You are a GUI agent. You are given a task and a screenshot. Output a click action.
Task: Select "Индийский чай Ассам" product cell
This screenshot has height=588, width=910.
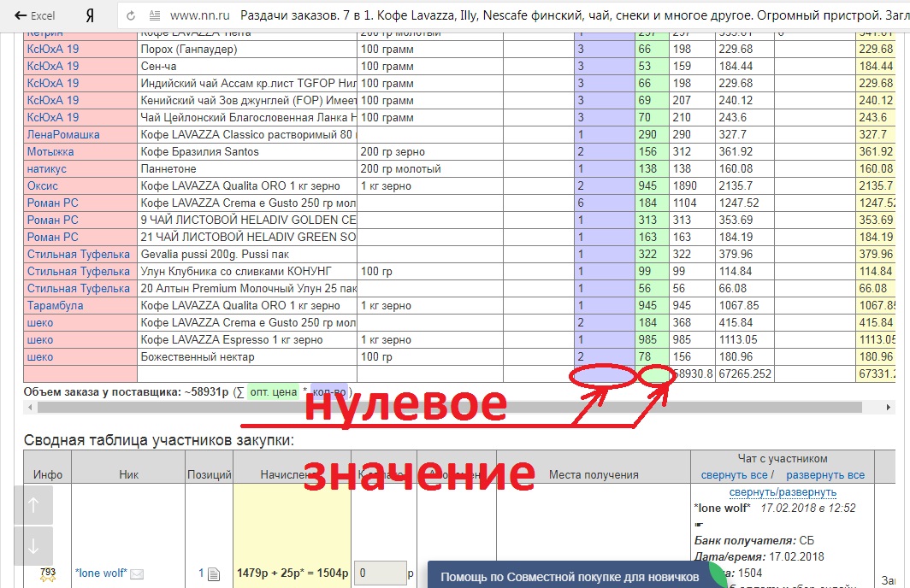[247, 84]
